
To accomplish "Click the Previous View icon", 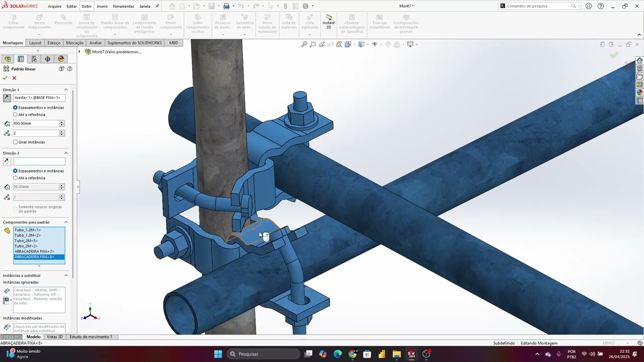I will [322, 44].
